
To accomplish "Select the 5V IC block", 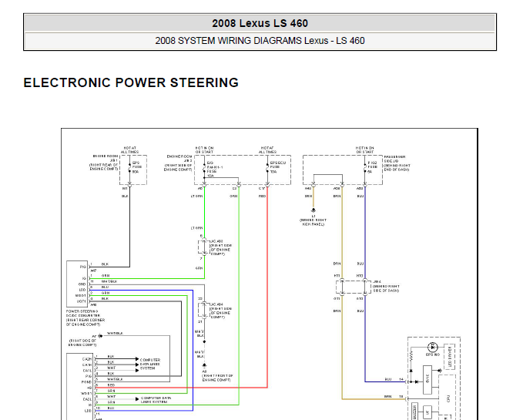I will coord(427,379).
